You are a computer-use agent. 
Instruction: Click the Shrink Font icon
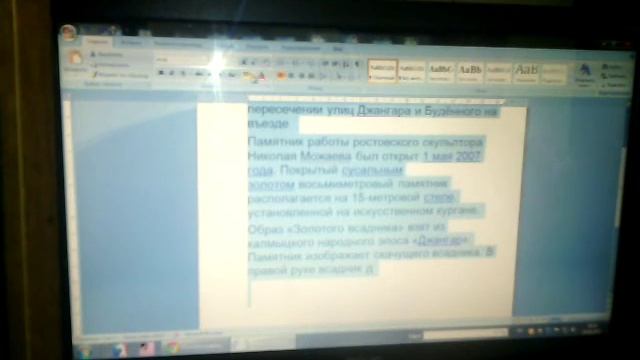point(253,62)
